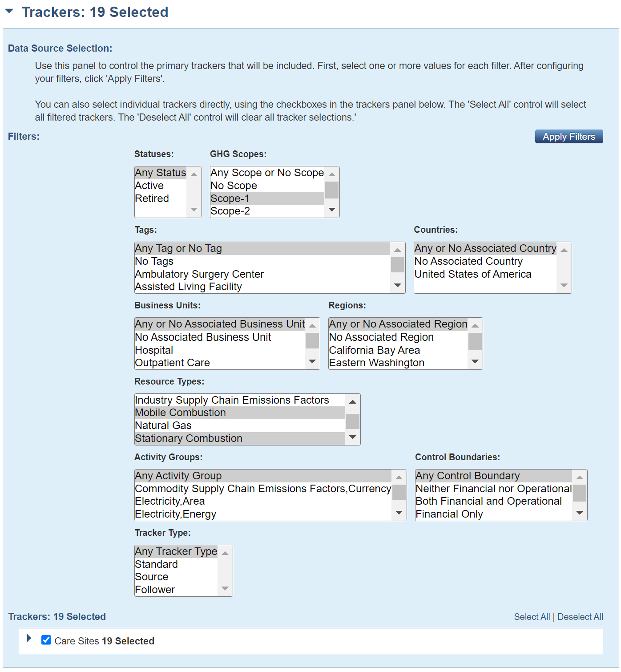
Task: Click down arrow of GHG Scopes list
Action: [332, 210]
